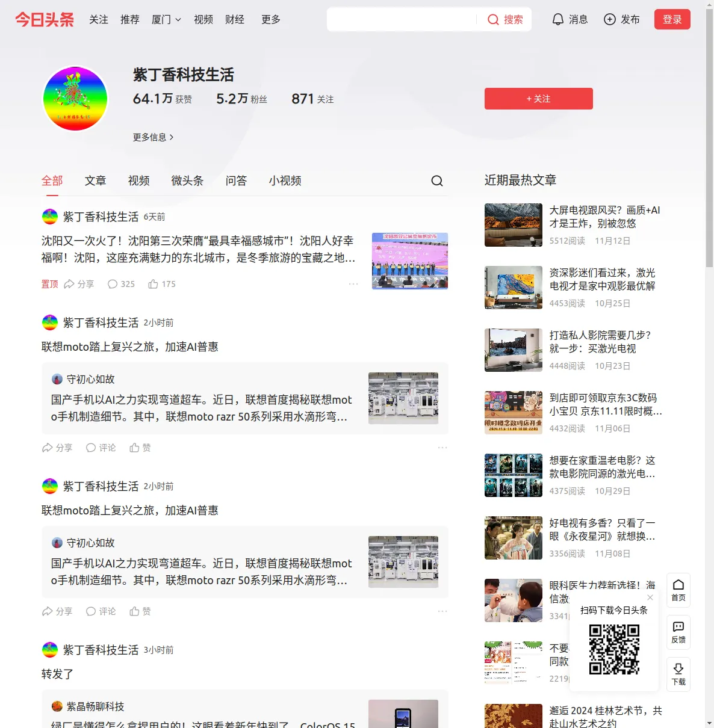This screenshot has height=728, width=714.
Task: Switch to the 问答 tab
Action: point(236,180)
